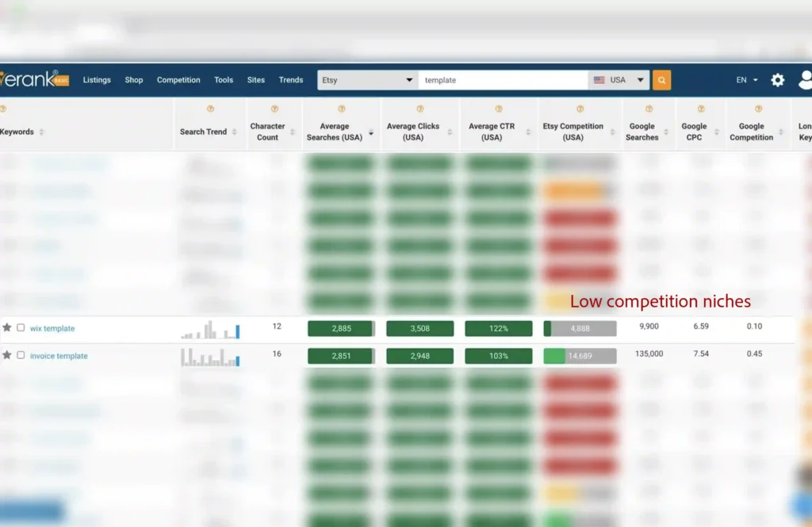Open the EN language dropdown
812x527 pixels.
pos(746,80)
